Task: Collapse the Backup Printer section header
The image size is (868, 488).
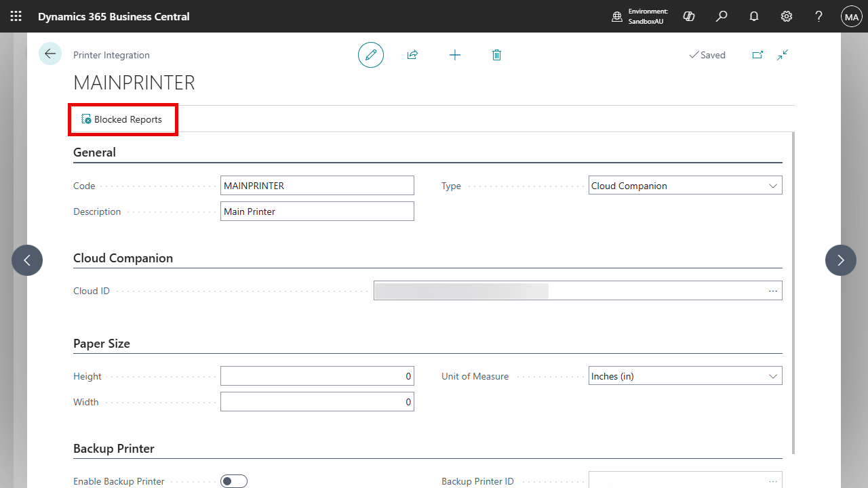Action: tap(114, 449)
